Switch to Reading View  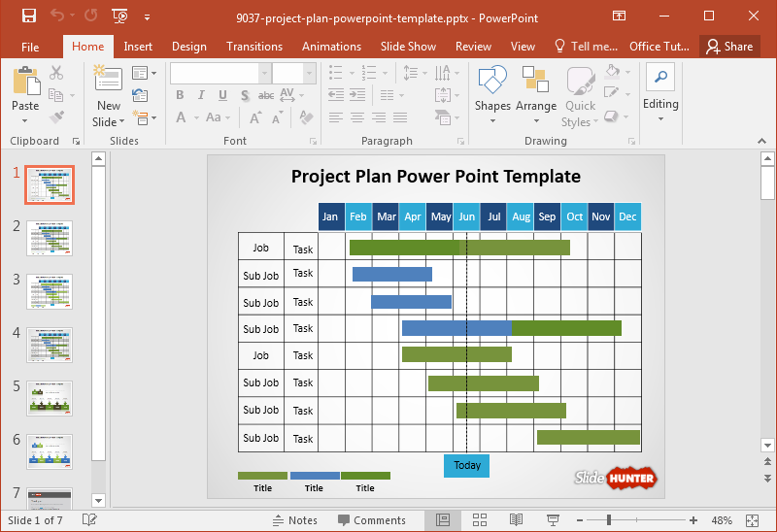coord(517,520)
